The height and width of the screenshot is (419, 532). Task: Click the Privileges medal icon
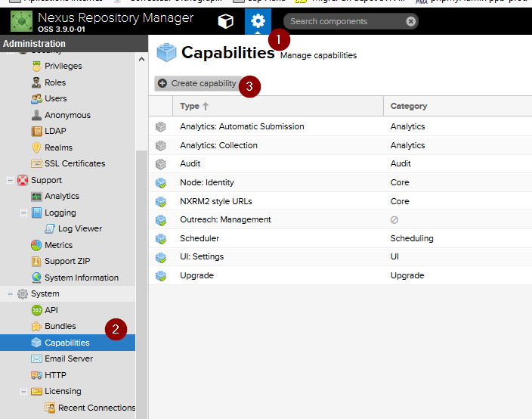36,66
